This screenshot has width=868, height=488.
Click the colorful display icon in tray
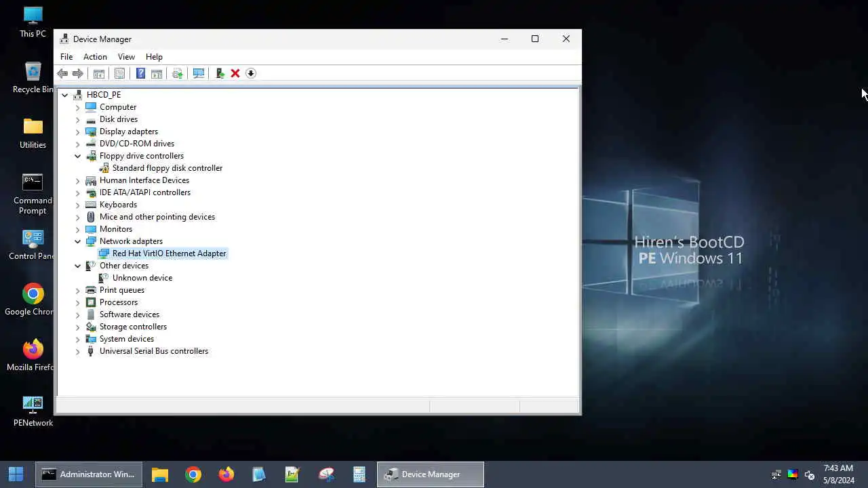[x=793, y=474]
